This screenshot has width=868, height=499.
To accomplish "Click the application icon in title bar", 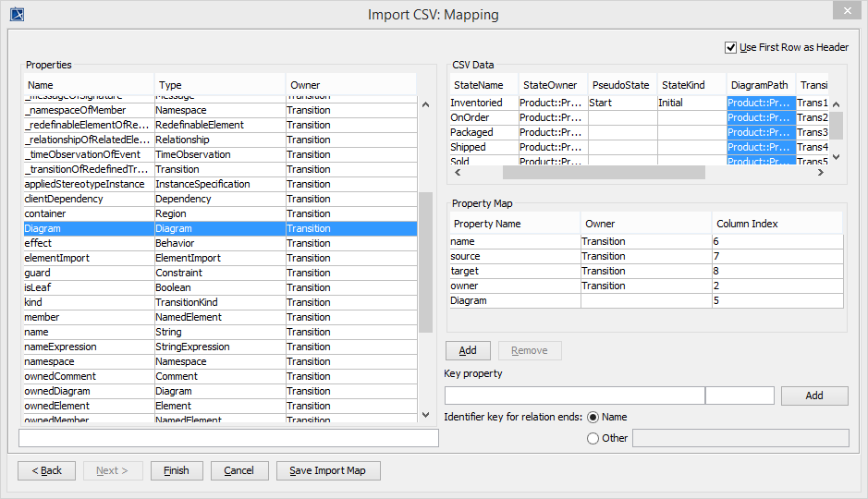I will 16,14.
